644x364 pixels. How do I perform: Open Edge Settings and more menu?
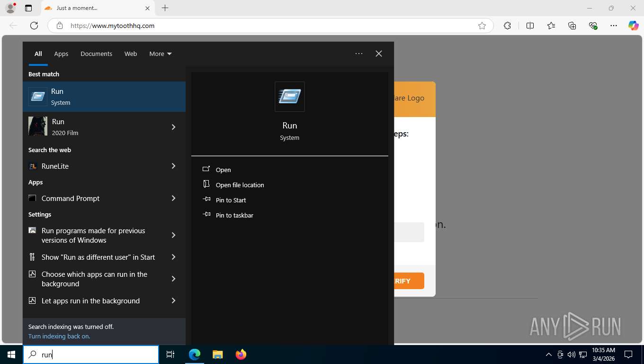pyautogui.click(x=614, y=26)
